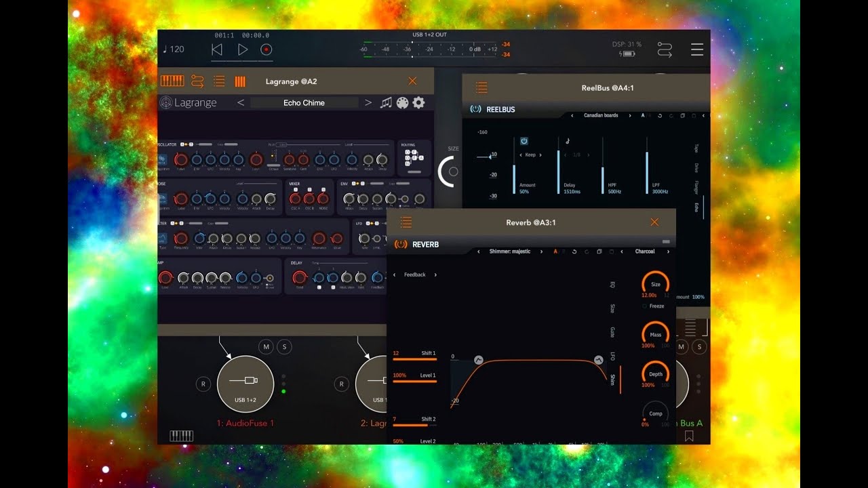Click the Lagrange vertical bars icon
The height and width of the screenshot is (488, 868).
(x=240, y=81)
